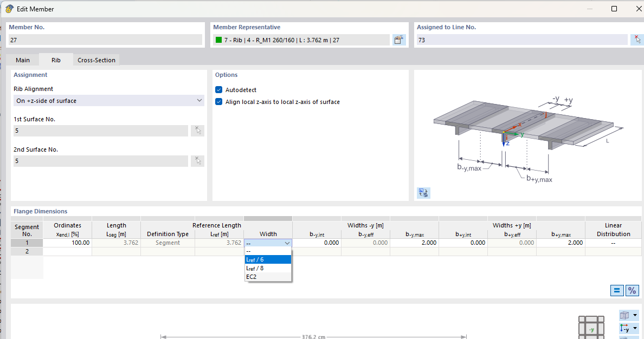
Task: Uncheck the Autodetect checkbox
Action: [x=219, y=90]
